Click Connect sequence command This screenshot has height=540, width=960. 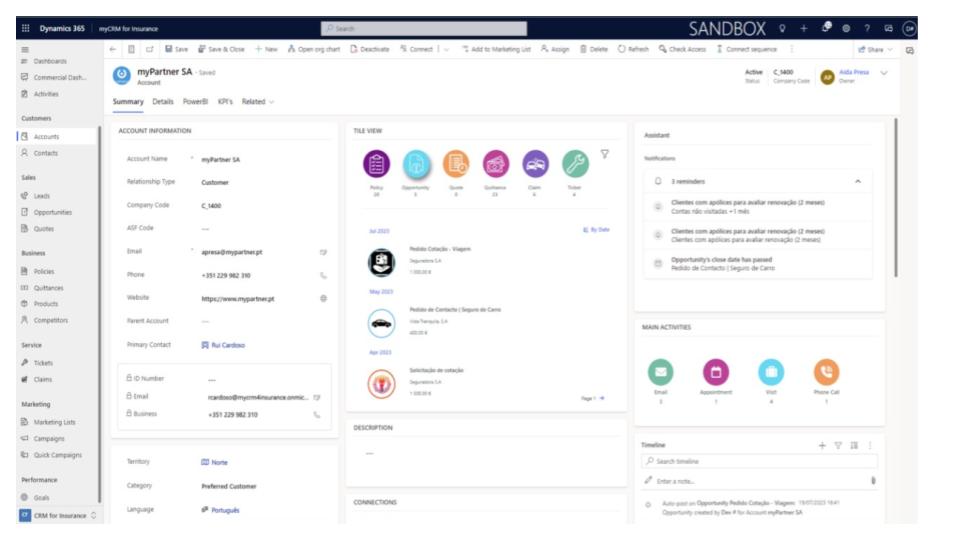pyautogui.click(x=746, y=49)
